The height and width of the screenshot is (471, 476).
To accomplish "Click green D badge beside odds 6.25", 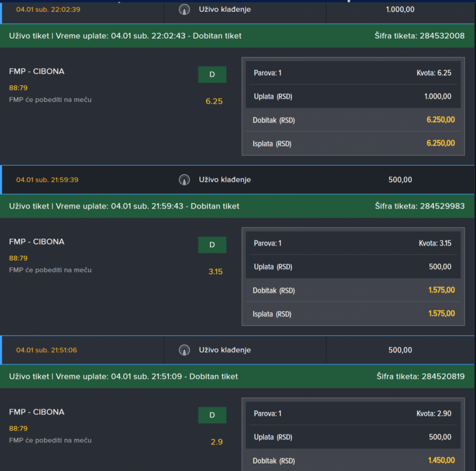I will click(212, 75).
